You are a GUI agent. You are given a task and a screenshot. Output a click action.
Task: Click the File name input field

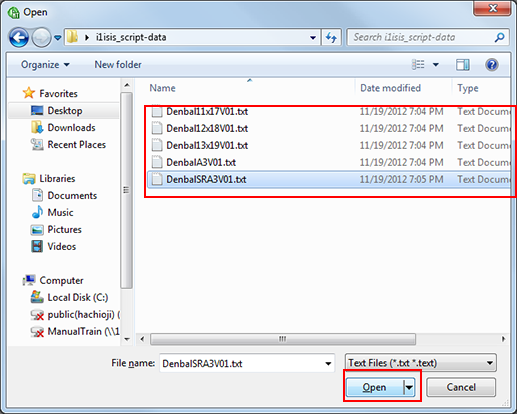(247, 363)
